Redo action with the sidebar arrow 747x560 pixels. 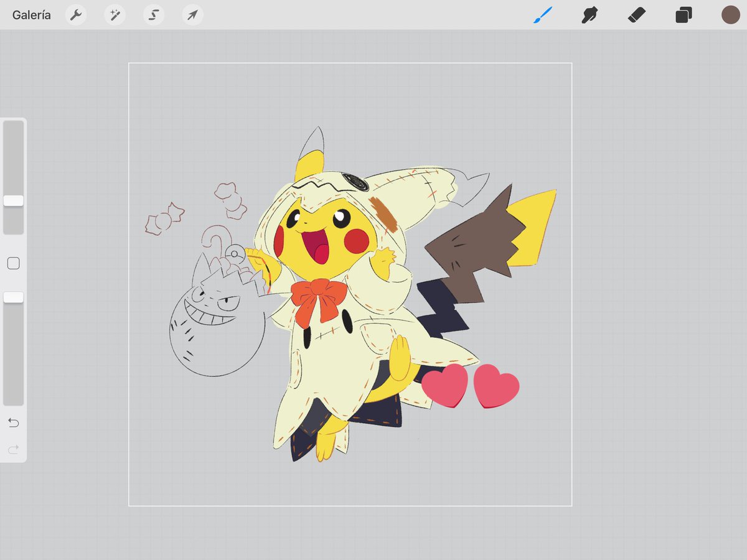click(13, 449)
